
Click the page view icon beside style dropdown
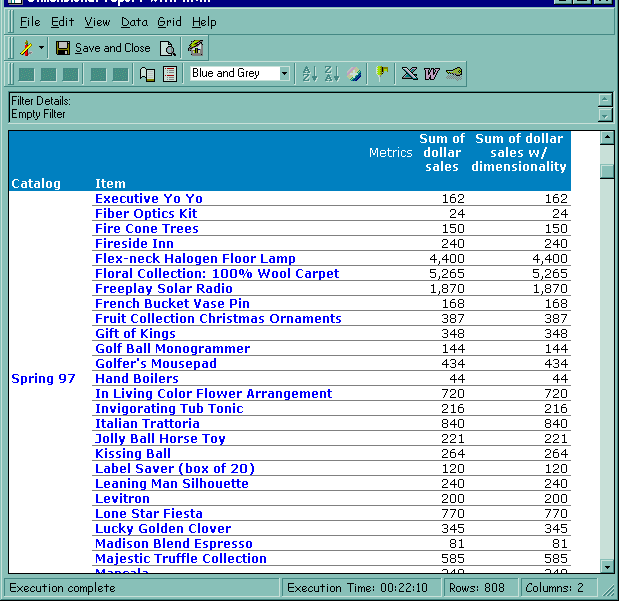170,74
